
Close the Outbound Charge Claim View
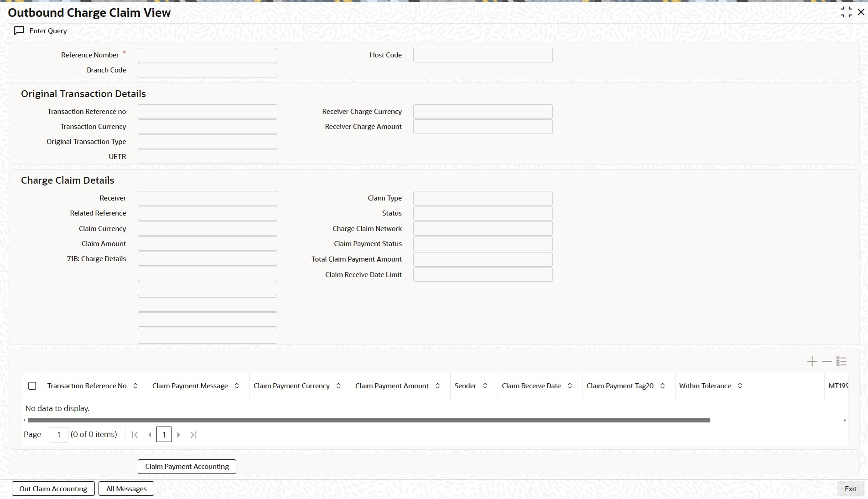(x=861, y=12)
